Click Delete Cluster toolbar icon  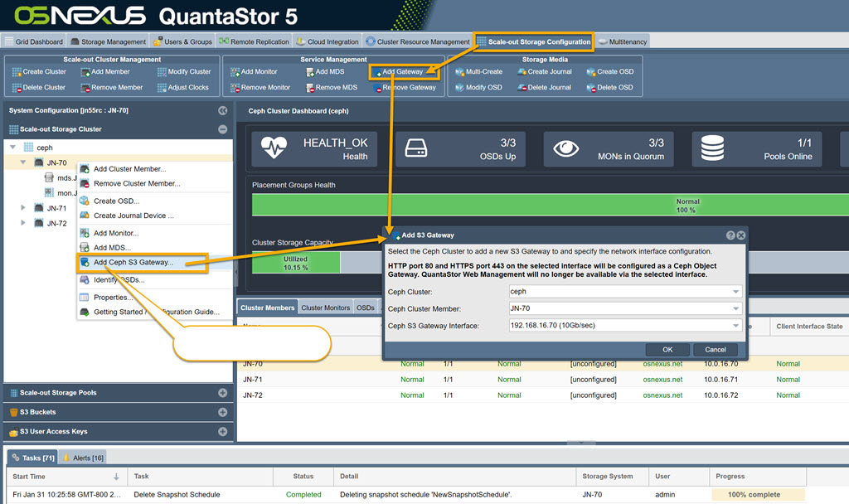pyautogui.click(x=17, y=88)
